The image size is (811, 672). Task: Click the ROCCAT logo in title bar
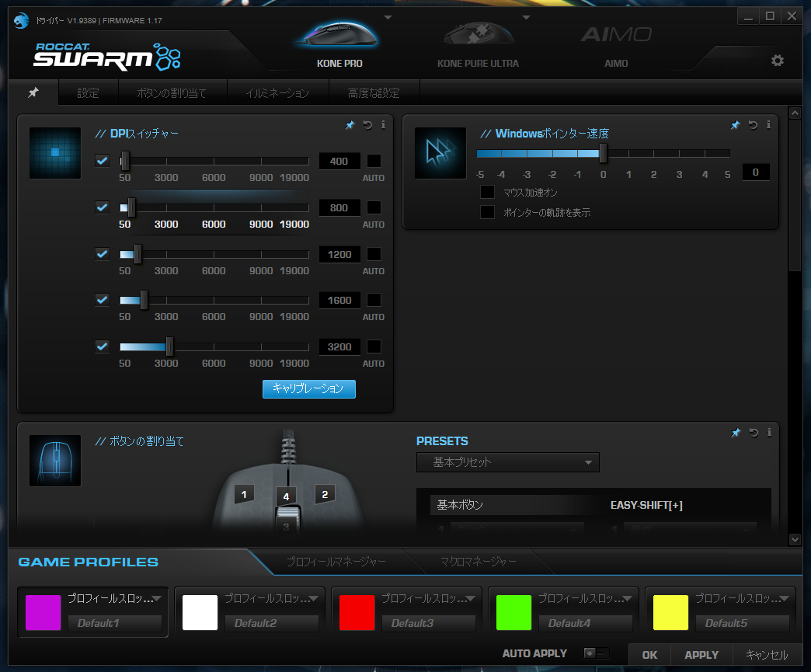pos(21,20)
